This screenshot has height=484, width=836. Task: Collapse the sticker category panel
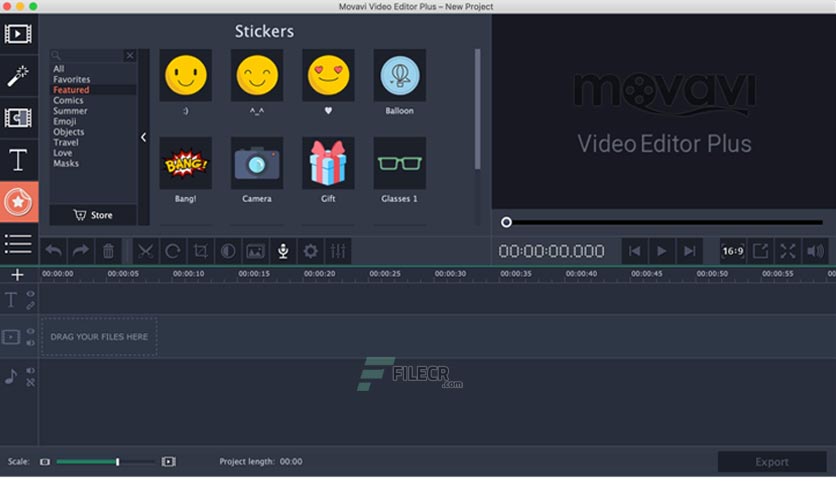click(143, 137)
